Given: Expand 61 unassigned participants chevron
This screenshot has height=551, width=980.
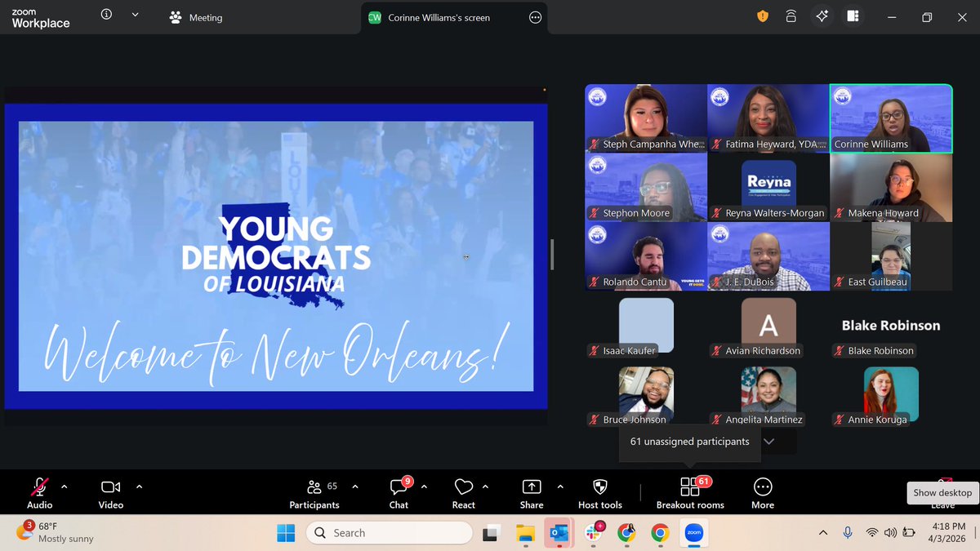Looking at the screenshot, I should (768, 442).
